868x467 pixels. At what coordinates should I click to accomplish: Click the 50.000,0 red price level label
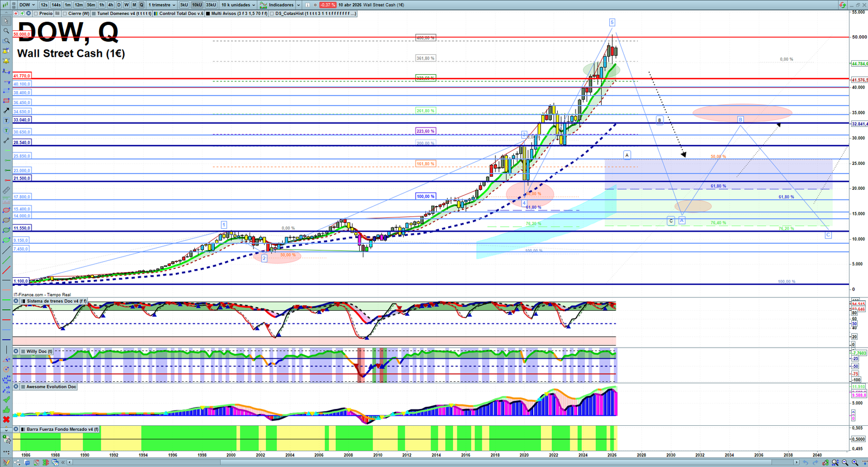coord(22,34)
